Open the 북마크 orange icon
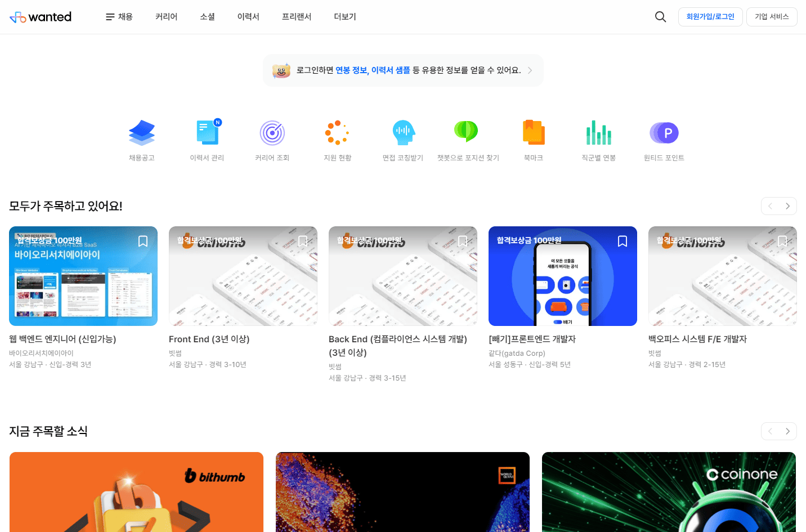The image size is (806, 532). [x=534, y=133]
